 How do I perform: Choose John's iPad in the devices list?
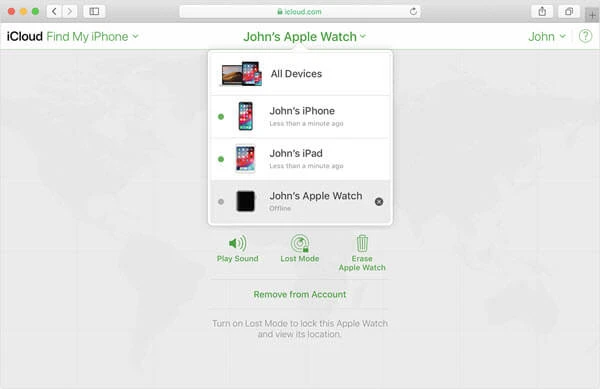pos(300,159)
